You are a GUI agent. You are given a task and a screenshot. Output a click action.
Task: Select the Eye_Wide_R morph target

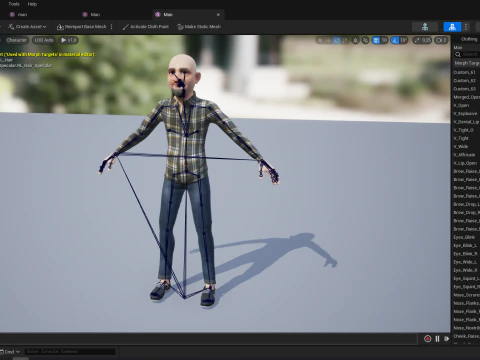coord(465,270)
